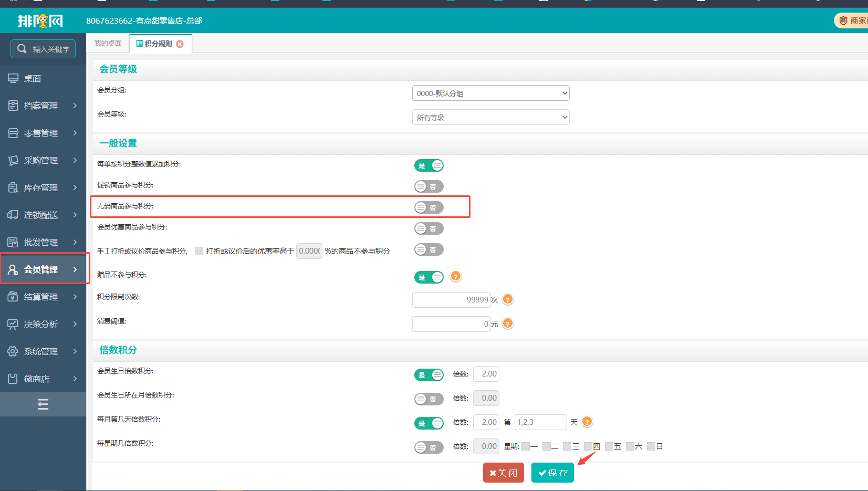This screenshot has height=491, width=868.
Task: Expand 采购管理 submenu chevron
Action: click(75, 160)
